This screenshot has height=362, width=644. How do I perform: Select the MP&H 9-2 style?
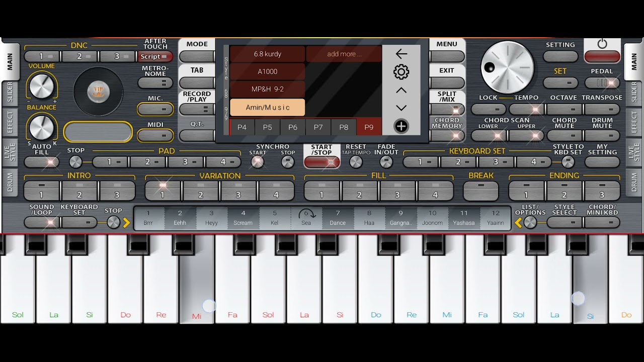point(268,89)
